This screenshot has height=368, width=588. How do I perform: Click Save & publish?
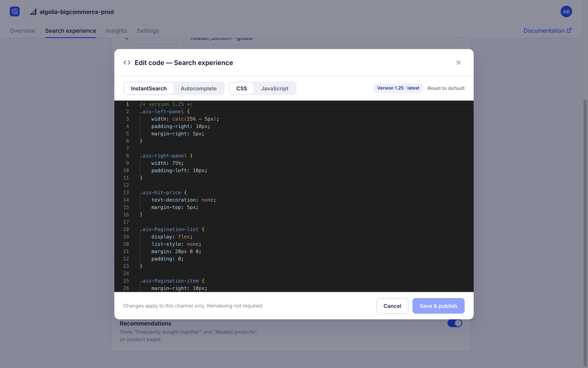point(438,306)
